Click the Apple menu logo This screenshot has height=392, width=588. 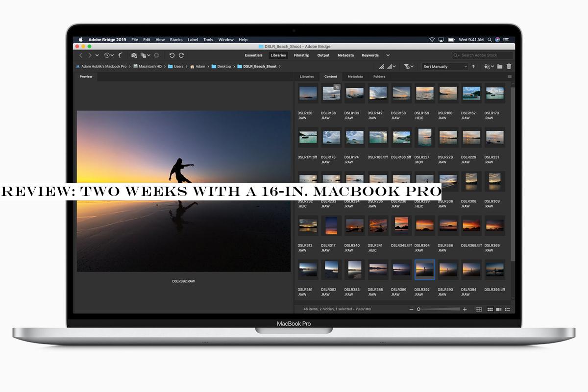pos(81,40)
